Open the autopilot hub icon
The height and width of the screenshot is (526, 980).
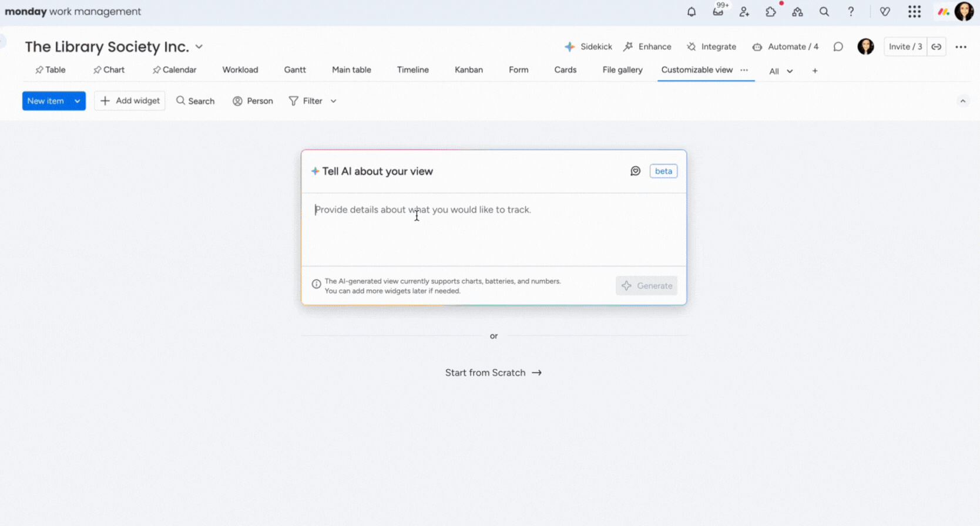click(x=797, y=12)
